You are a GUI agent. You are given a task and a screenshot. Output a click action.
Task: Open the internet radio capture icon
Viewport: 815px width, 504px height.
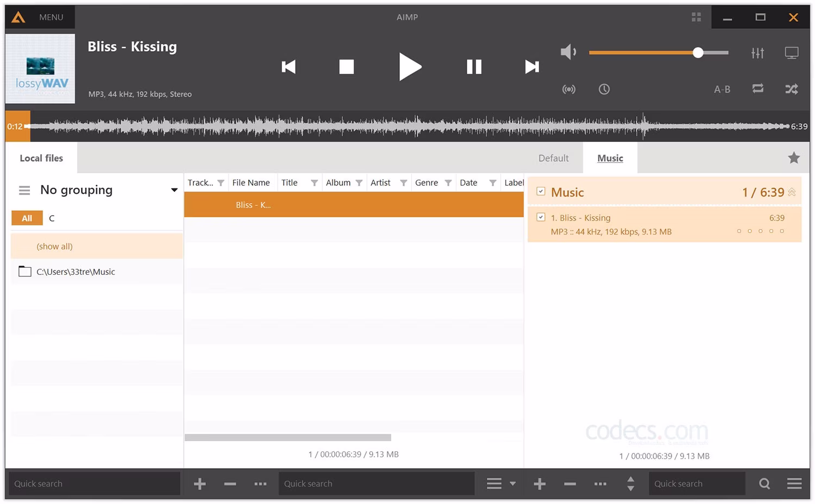569,89
